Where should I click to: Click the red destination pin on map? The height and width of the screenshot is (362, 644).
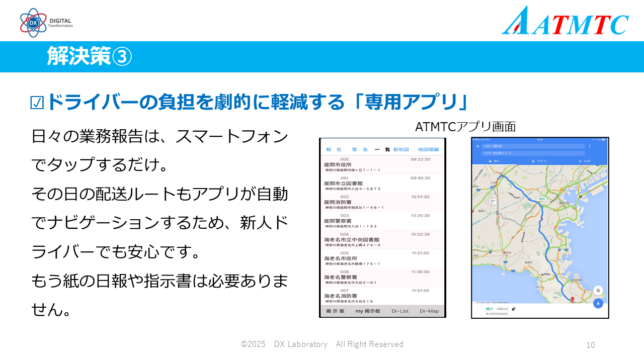pos(572,299)
